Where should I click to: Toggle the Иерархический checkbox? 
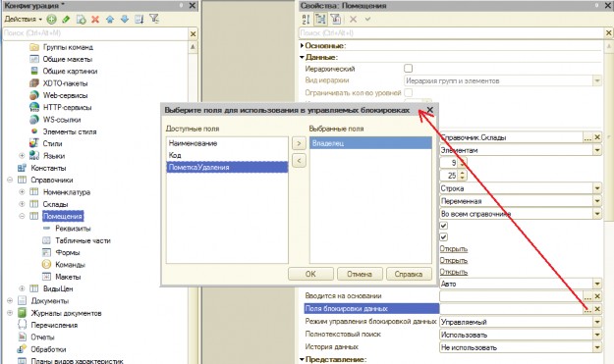tap(408, 69)
